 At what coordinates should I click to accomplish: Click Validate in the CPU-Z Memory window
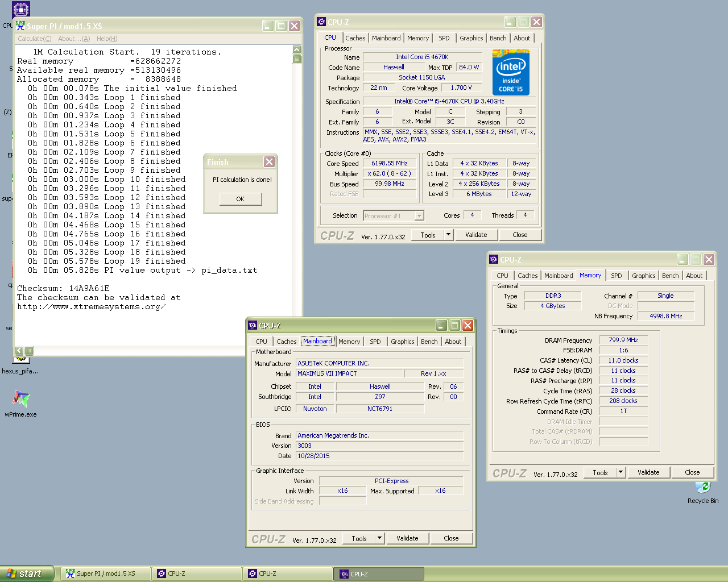coord(648,472)
